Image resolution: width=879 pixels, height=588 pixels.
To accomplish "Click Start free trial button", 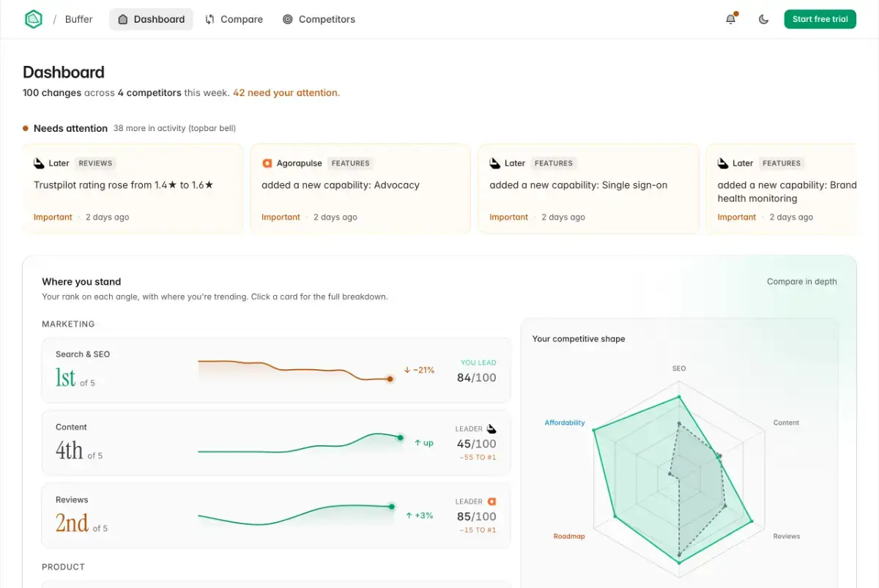I will (820, 19).
